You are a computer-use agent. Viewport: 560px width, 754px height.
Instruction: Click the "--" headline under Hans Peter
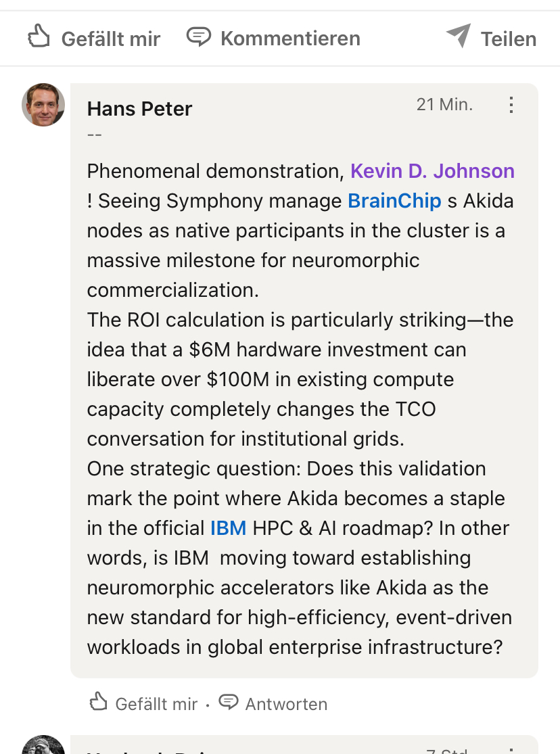pos(95,133)
